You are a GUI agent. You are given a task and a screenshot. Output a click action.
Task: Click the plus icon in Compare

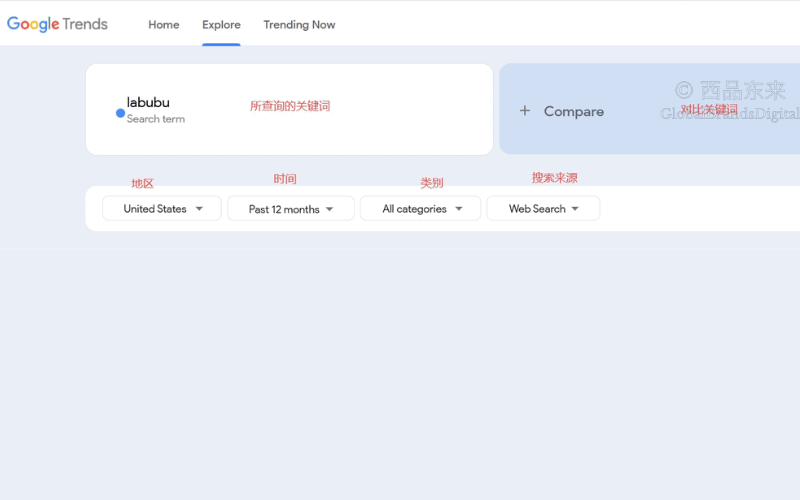click(524, 111)
